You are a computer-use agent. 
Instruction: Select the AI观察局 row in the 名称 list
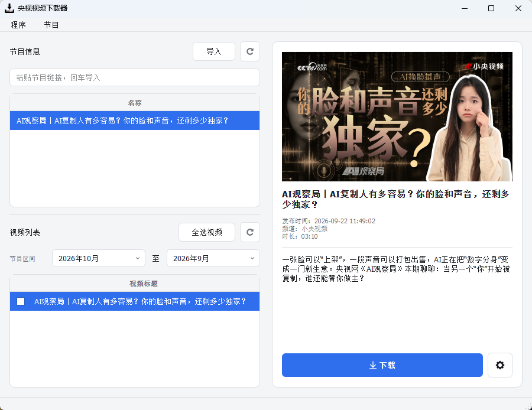coord(135,121)
